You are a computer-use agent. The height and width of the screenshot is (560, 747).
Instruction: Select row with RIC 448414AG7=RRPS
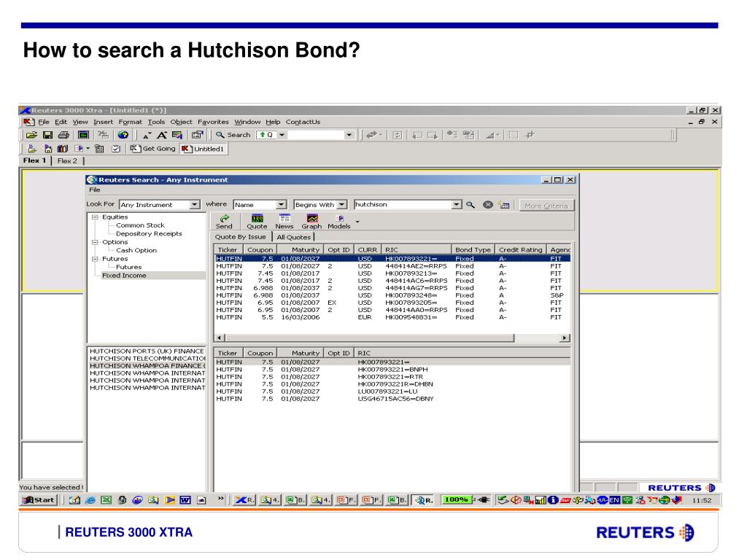(392, 288)
